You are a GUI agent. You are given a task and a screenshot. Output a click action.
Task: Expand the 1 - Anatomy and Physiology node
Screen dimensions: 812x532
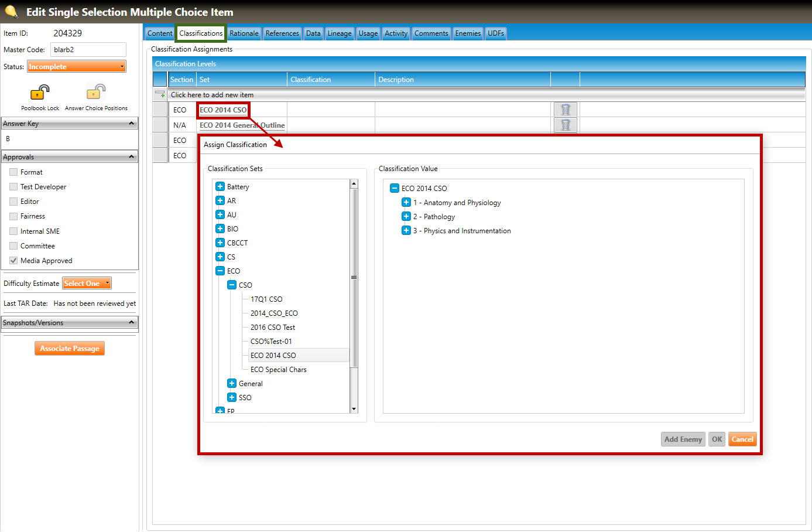[x=406, y=202]
